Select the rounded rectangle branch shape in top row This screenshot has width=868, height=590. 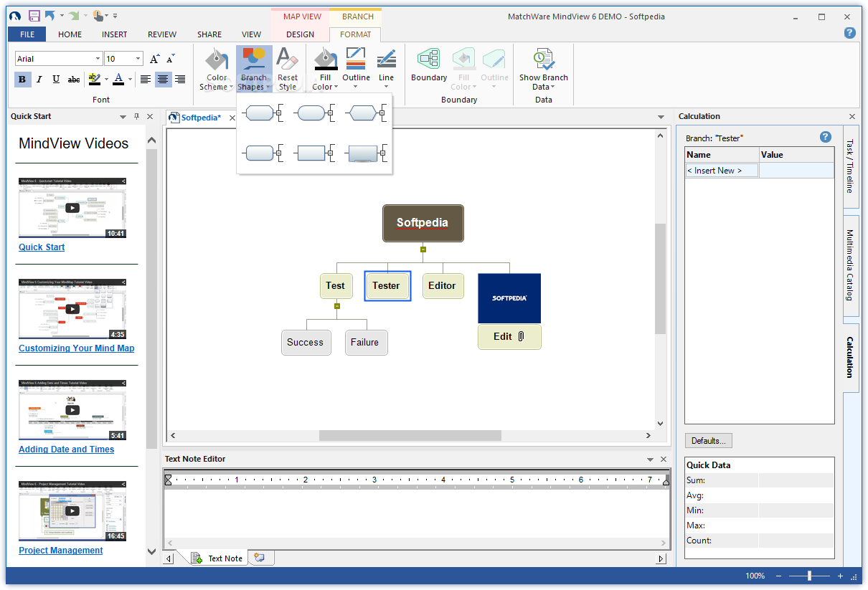point(315,113)
